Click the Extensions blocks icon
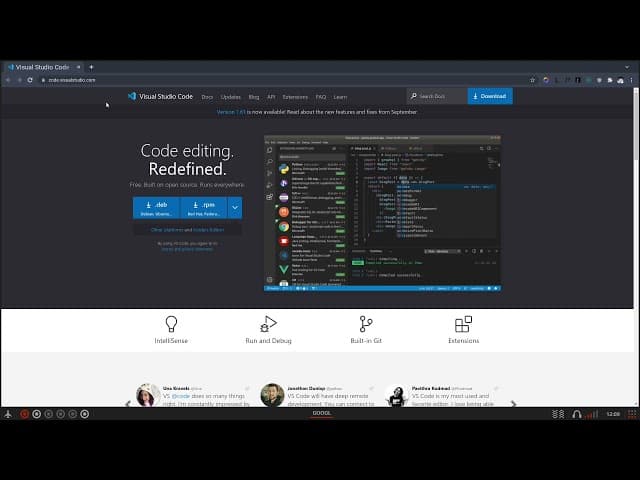The width and height of the screenshot is (640, 480). pos(463,324)
